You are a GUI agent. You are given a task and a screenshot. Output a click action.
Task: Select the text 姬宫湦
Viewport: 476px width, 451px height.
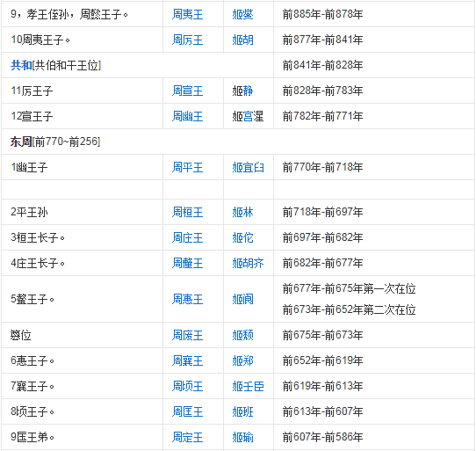(x=248, y=116)
